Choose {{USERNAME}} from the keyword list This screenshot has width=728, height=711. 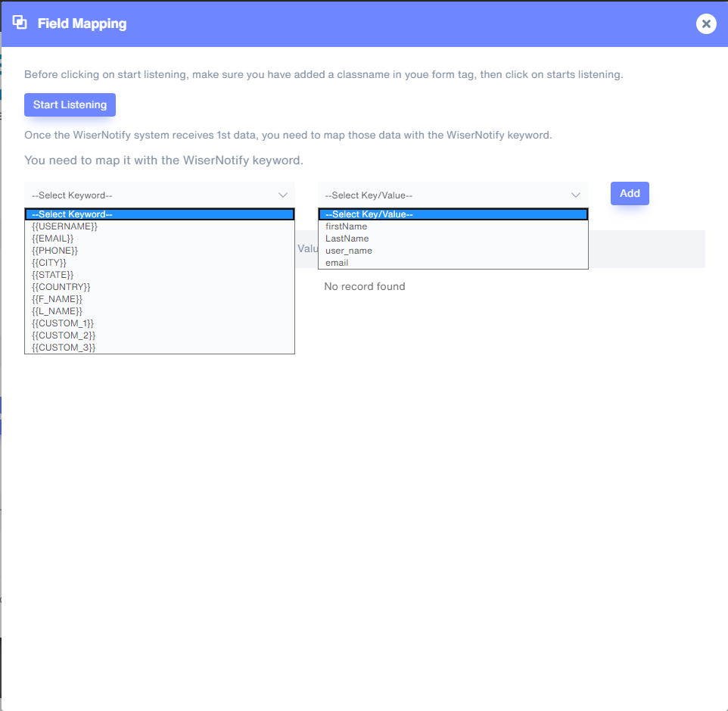[64, 226]
